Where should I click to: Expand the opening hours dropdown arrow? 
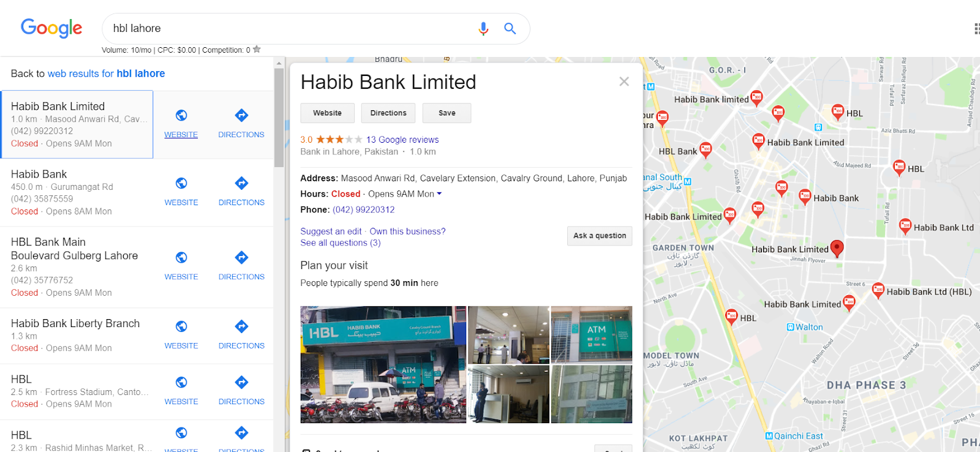439,194
